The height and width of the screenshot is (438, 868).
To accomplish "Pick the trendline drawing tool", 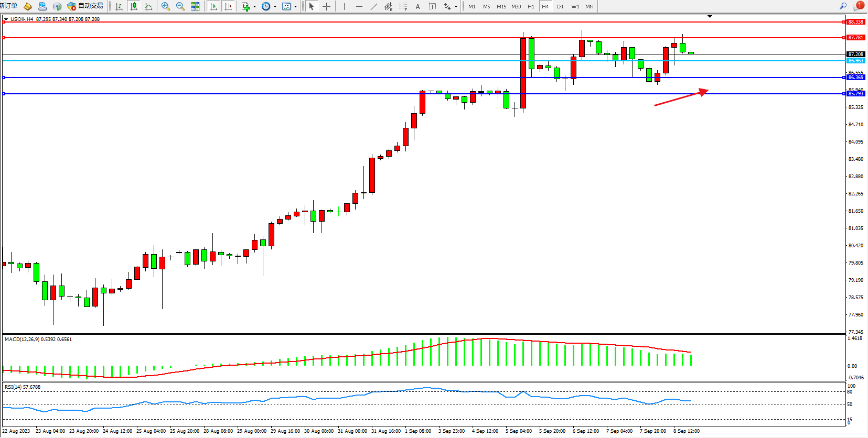I will coord(373,6).
